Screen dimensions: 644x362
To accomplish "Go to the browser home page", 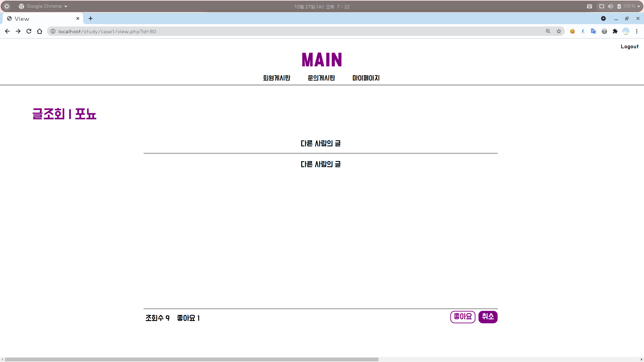I will [40, 31].
